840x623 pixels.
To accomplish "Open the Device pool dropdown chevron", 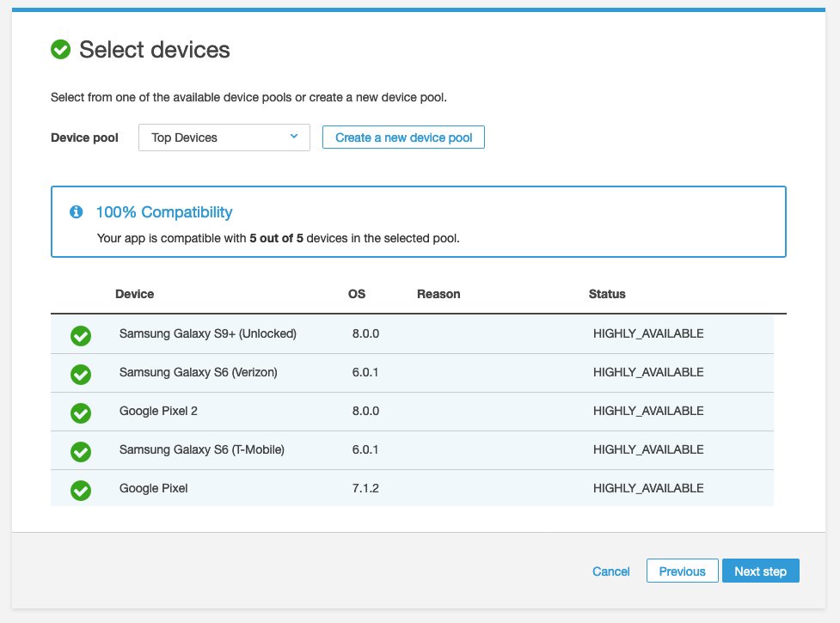I will click(x=293, y=137).
